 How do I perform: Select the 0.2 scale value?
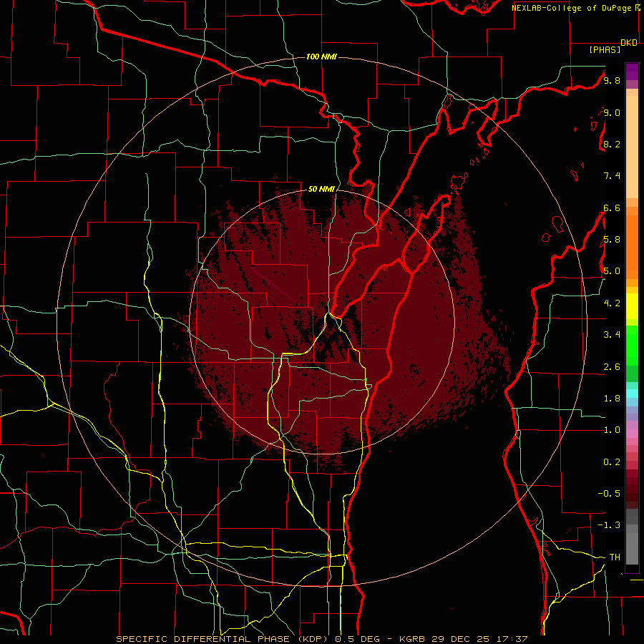[x=612, y=462]
